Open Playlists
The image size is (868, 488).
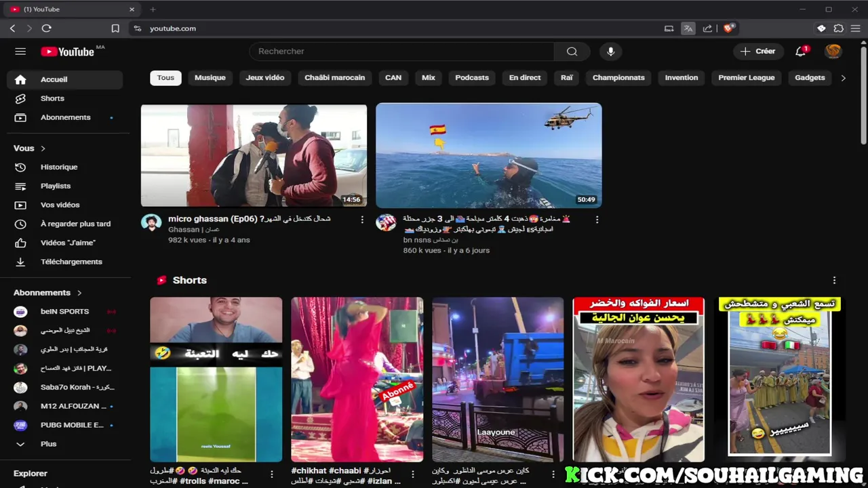64,186
